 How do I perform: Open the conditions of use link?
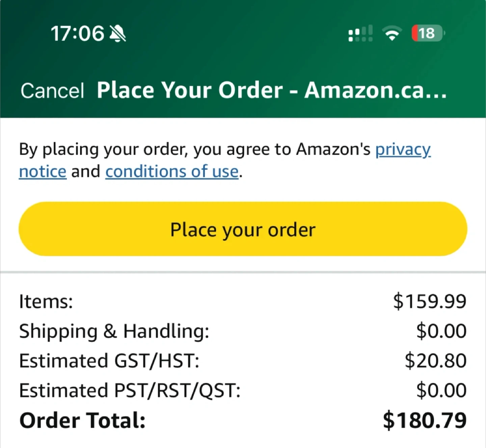(x=172, y=172)
